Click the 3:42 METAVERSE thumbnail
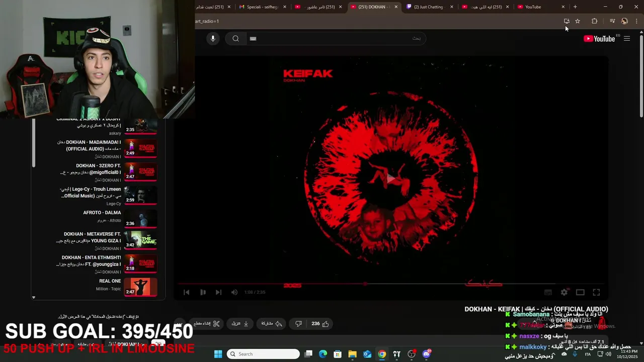Screen dimensions: 644x362 click(x=141, y=240)
